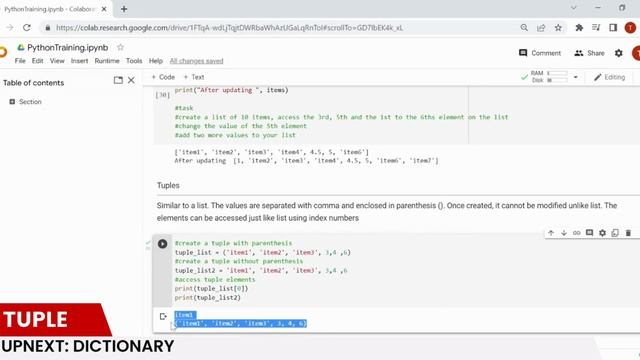View site information lock icon
Screen dimensions: 640x360
(48, 28)
